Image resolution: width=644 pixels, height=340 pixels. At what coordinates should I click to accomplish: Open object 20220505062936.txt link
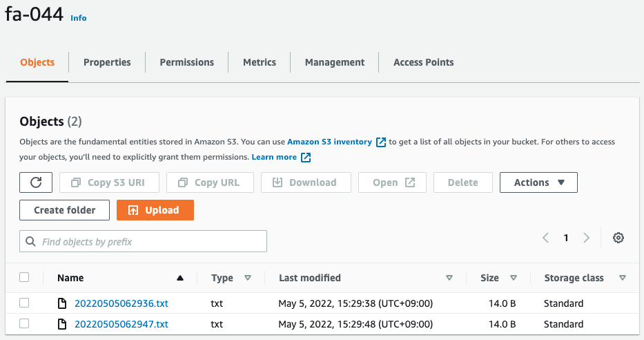click(x=121, y=303)
